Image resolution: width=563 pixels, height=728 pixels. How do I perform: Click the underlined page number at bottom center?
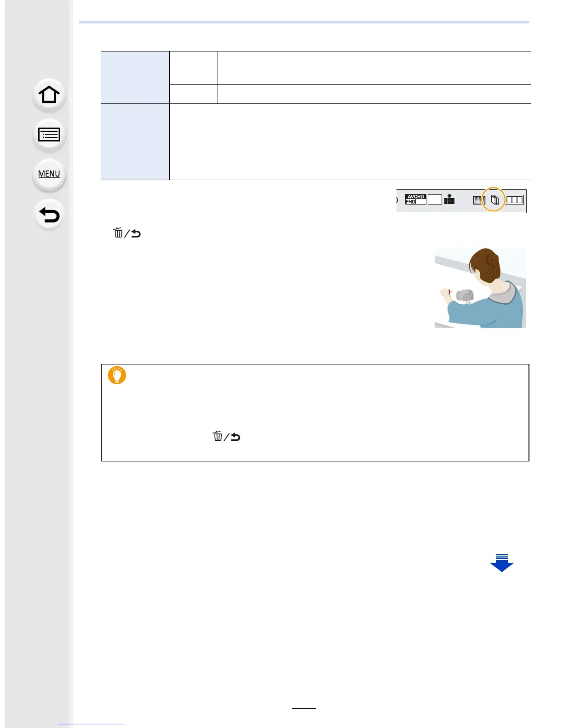(304, 708)
